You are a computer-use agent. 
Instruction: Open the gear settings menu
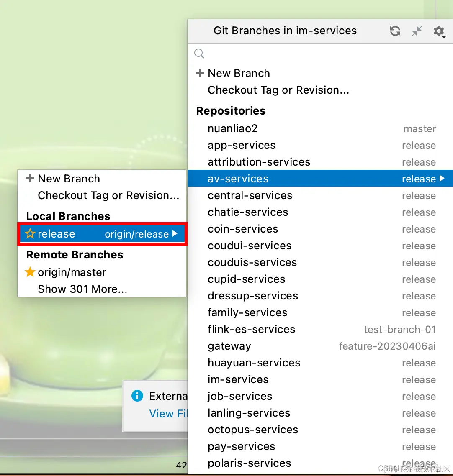point(439,31)
